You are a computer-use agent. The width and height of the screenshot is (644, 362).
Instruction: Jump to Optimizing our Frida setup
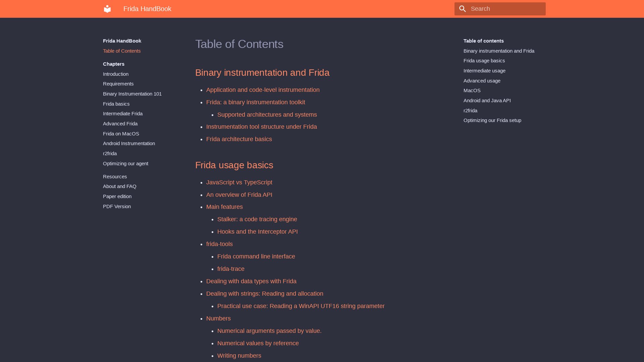[x=492, y=120]
